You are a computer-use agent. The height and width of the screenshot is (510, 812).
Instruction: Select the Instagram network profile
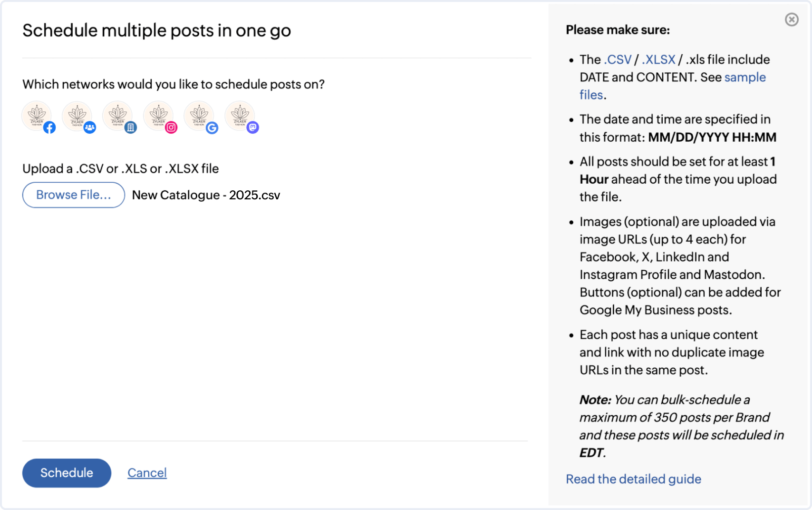point(159,116)
